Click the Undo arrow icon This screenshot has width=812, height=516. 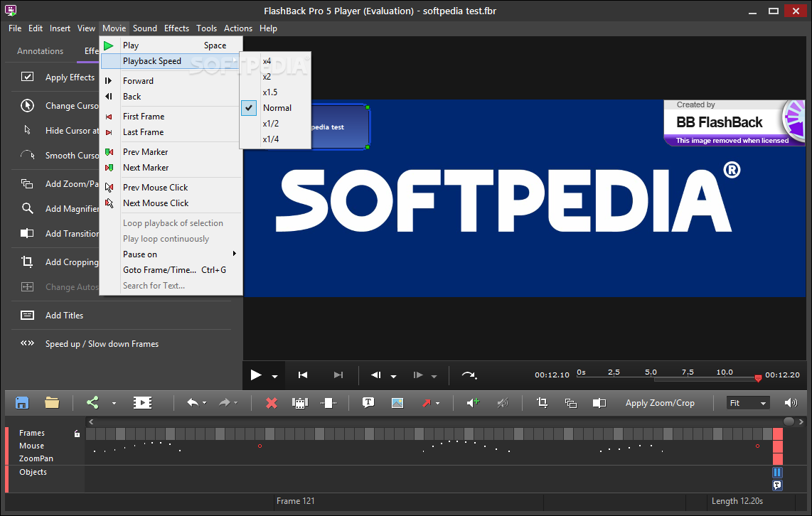point(192,403)
